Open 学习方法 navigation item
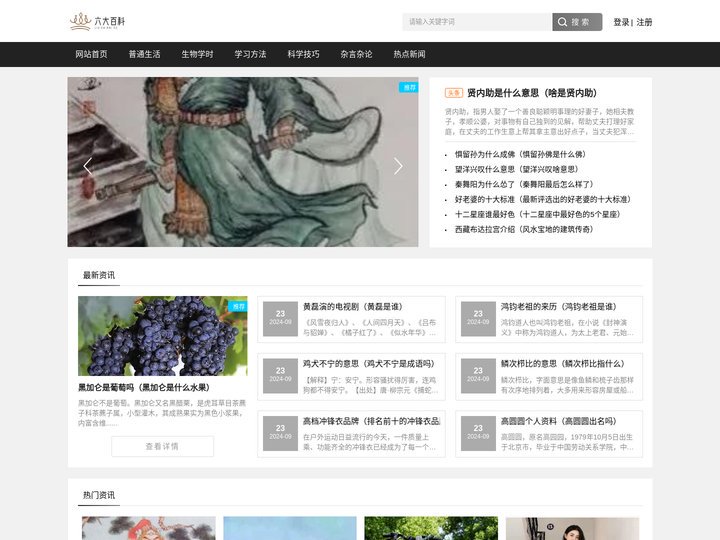This screenshot has width=720, height=540. pos(250,54)
